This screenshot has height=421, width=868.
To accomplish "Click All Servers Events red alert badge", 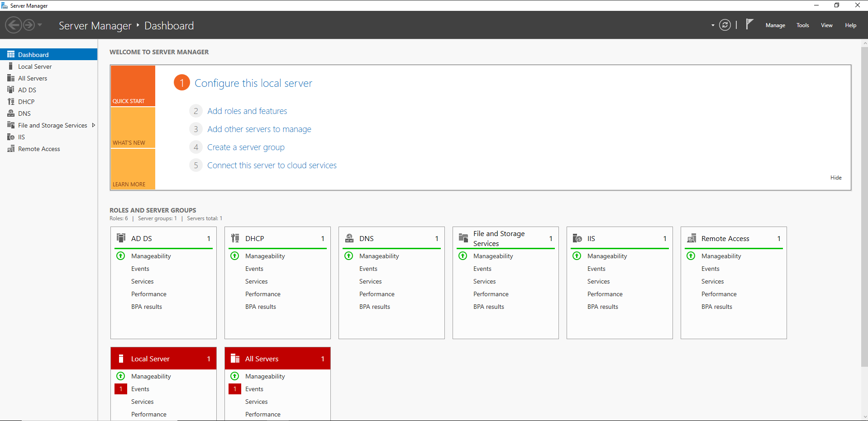I will (x=235, y=389).
